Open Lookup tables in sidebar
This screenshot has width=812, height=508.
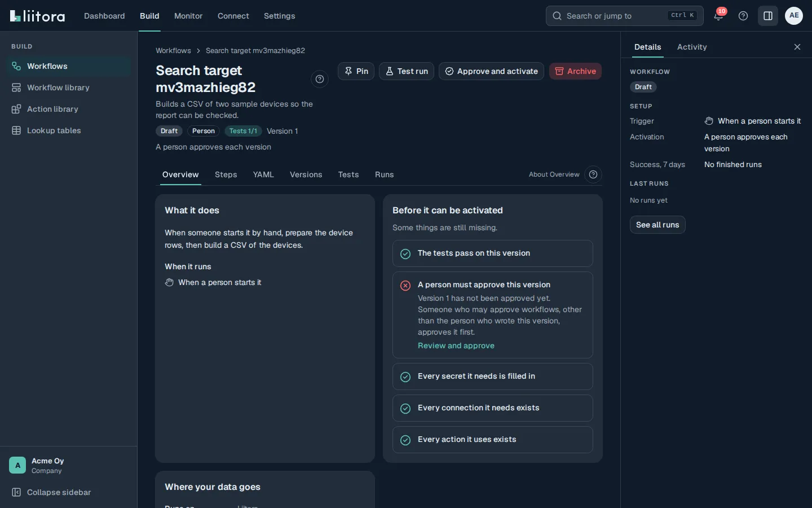[69, 130]
